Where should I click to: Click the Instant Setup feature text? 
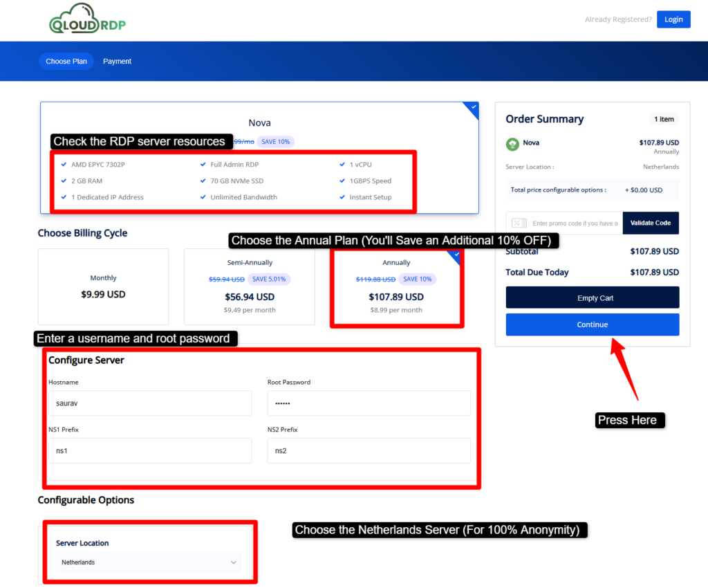(371, 197)
